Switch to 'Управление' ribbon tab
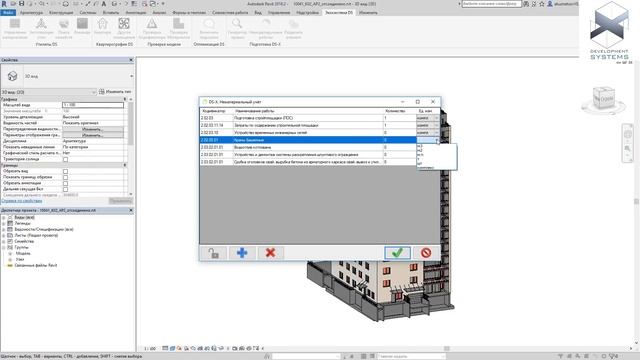 [x=279, y=13]
